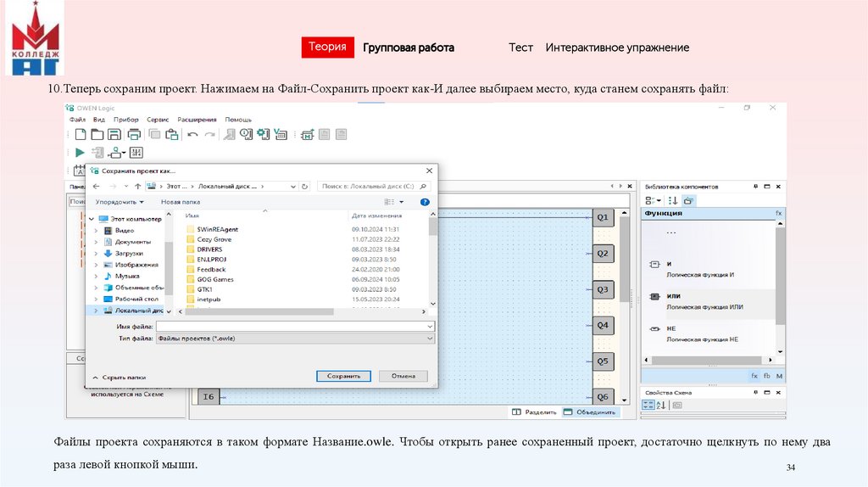The width and height of the screenshot is (868, 487).
Task: Switch library to fb function blocks tab
Action: (766, 376)
